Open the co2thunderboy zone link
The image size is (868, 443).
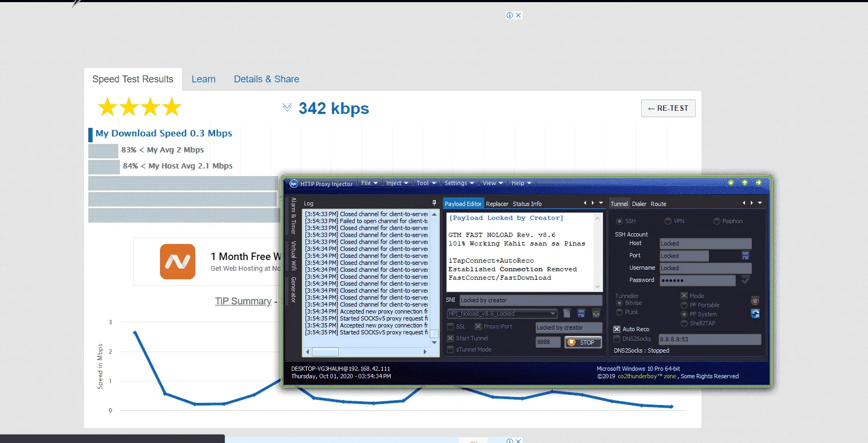tap(647, 376)
